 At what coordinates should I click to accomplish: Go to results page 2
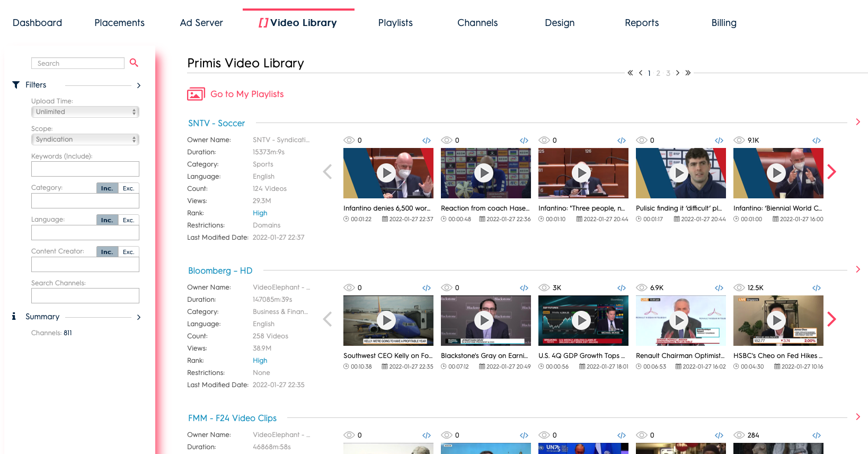(658, 73)
